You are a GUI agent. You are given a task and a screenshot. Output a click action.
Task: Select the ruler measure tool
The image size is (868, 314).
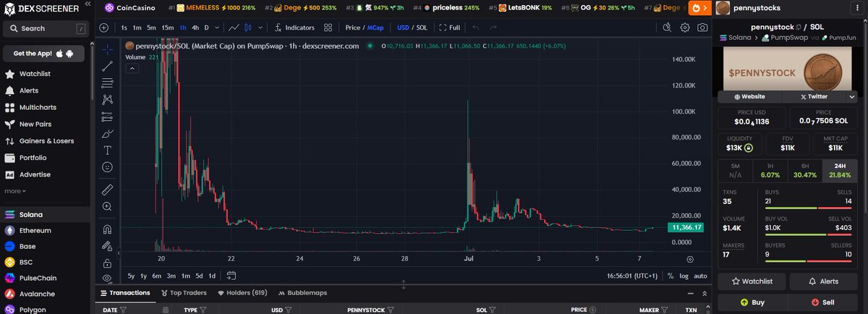click(x=107, y=190)
